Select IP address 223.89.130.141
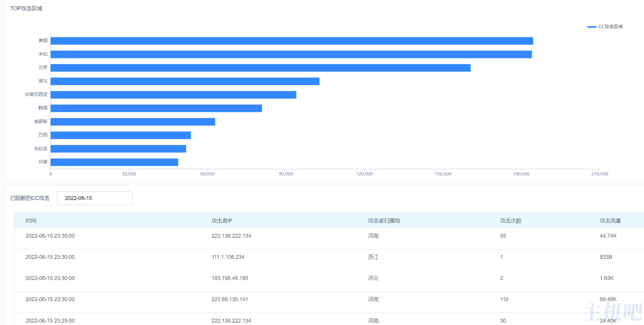644x325 pixels. pyautogui.click(x=230, y=299)
